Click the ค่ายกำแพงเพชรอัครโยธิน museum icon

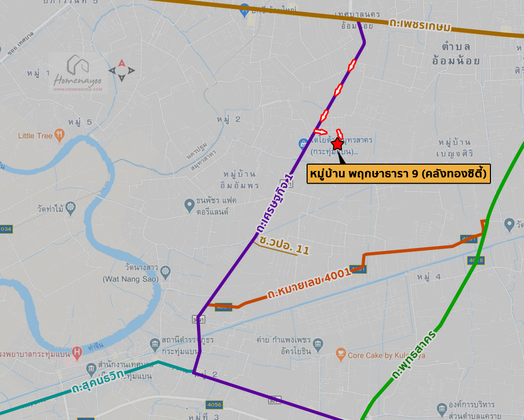(318, 345)
